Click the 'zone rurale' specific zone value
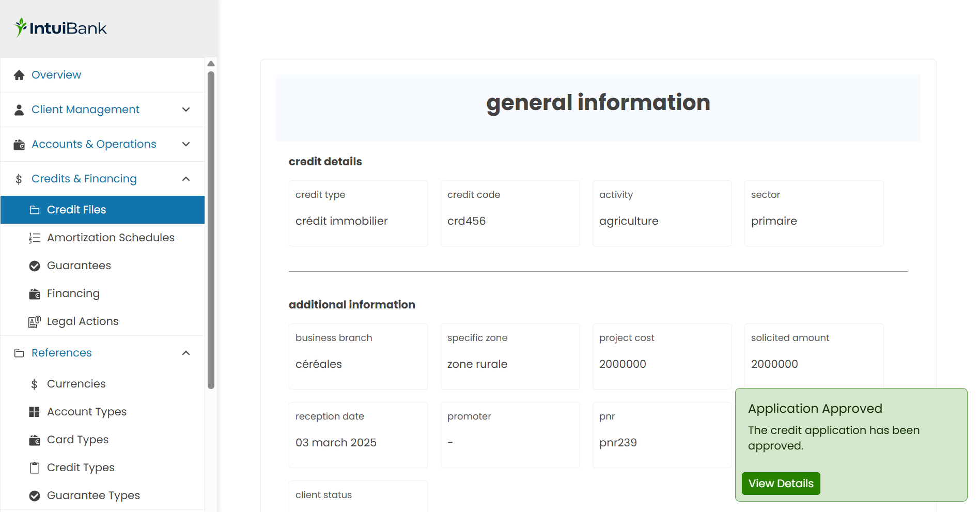980x512 pixels. coord(477,364)
